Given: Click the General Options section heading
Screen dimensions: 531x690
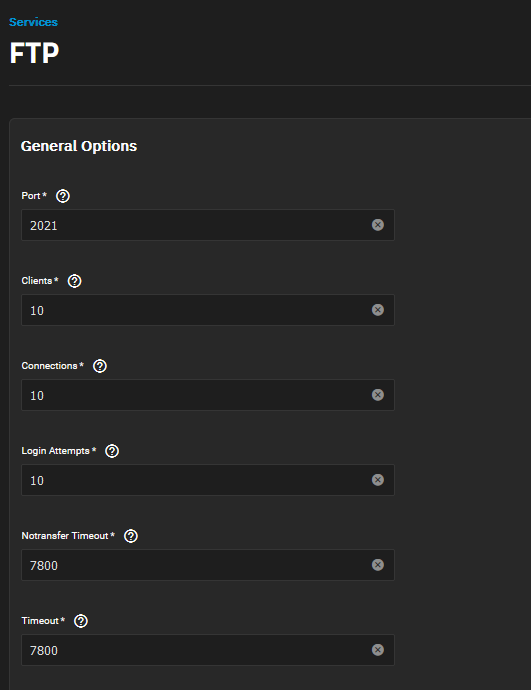Looking at the screenshot, I should point(79,146).
